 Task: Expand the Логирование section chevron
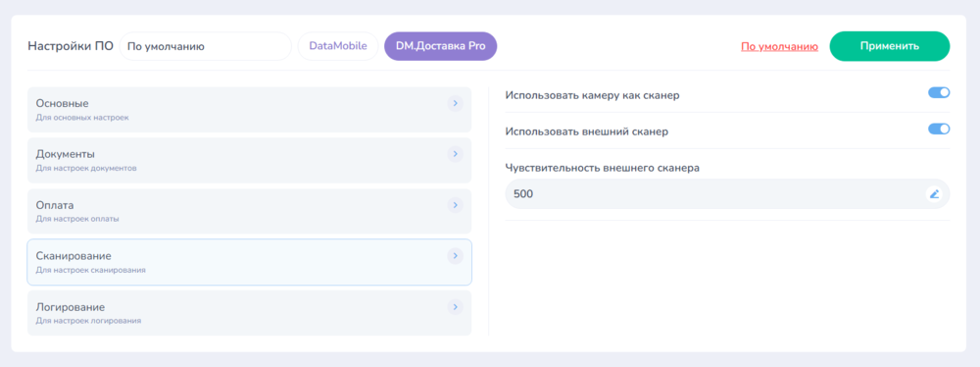455,307
